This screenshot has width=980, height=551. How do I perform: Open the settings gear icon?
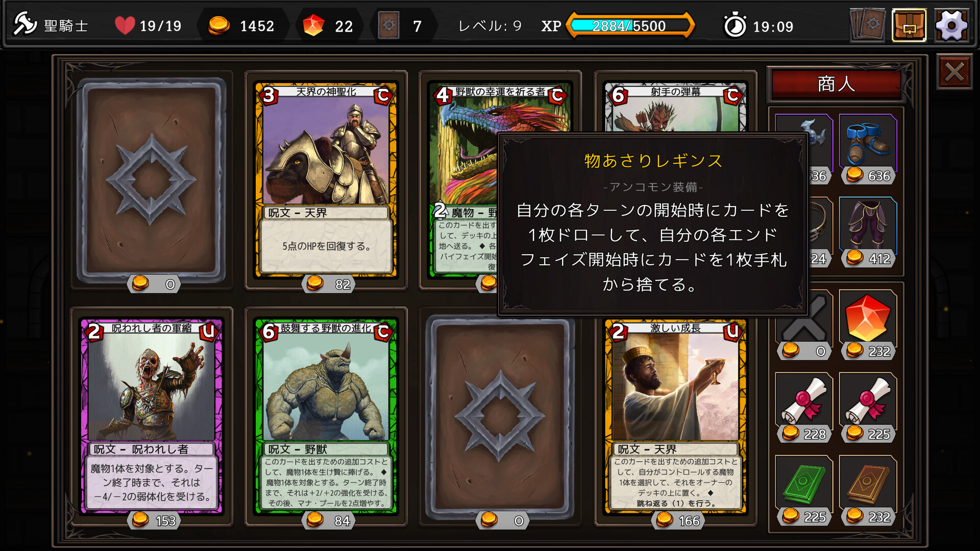(x=951, y=26)
